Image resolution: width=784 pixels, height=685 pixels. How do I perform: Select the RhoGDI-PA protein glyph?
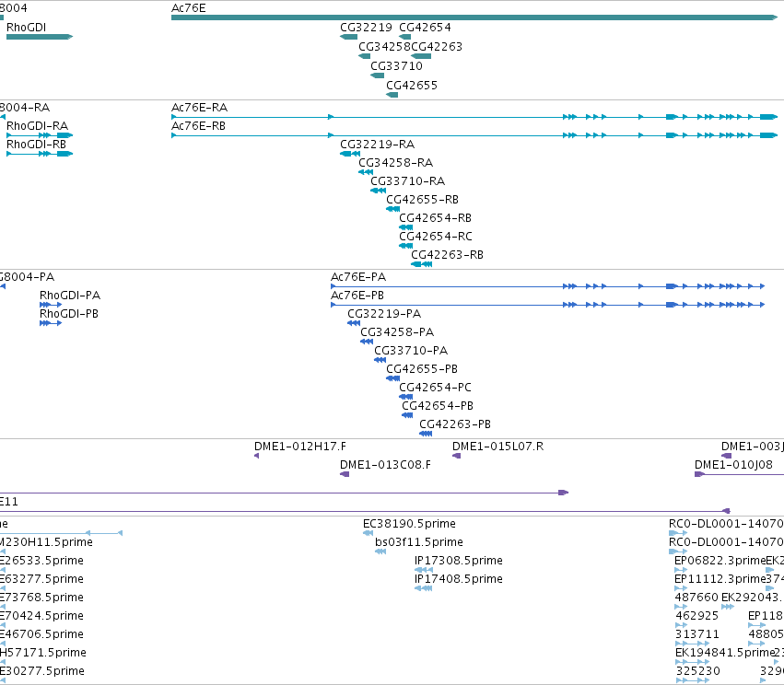click(51, 305)
